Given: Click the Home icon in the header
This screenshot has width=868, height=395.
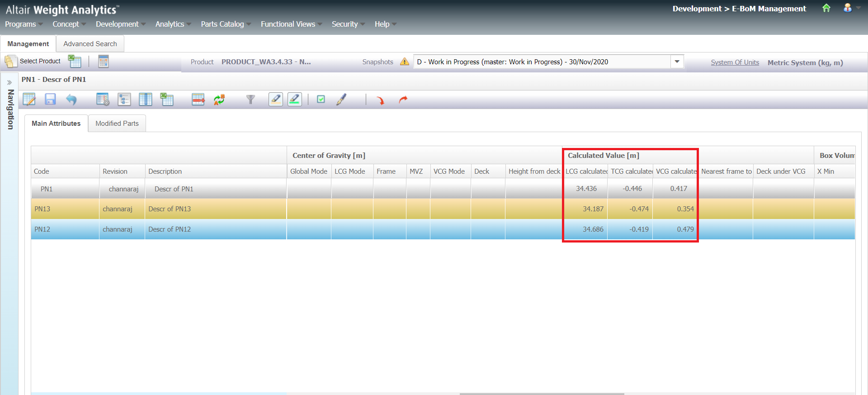Looking at the screenshot, I should (x=826, y=8).
